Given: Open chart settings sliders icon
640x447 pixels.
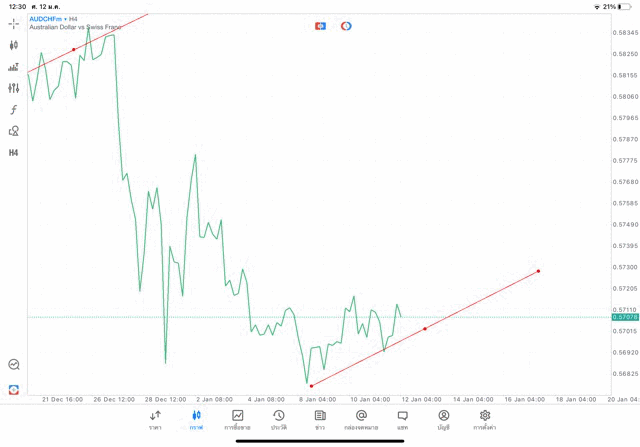Looking at the screenshot, I should pyautogui.click(x=14, y=88).
